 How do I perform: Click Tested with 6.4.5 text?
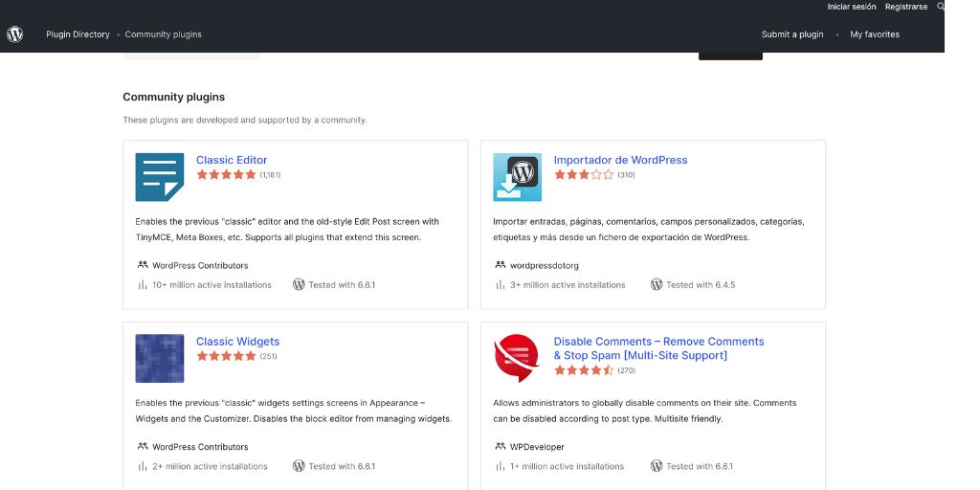click(x=701, y=285)
